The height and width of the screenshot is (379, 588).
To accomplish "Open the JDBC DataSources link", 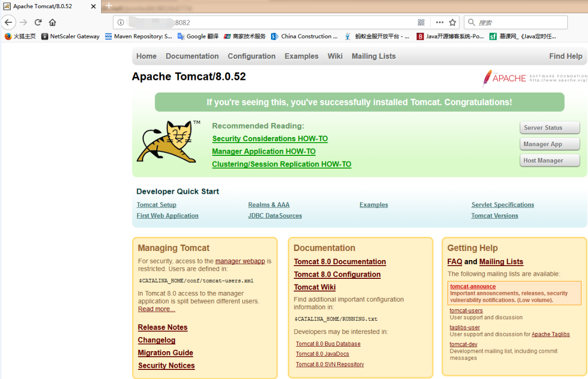I will tap(275, 216).
